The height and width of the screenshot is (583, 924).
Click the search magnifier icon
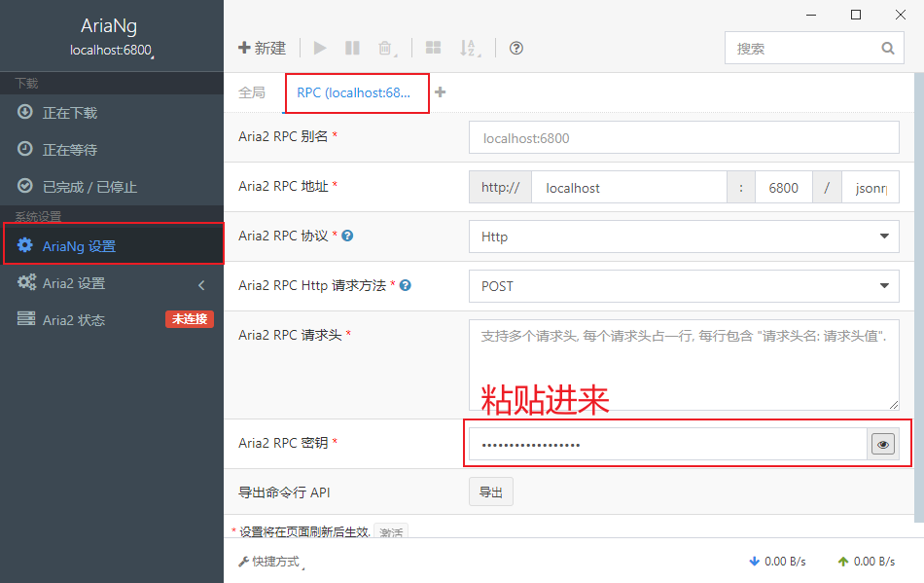[887, 49]
